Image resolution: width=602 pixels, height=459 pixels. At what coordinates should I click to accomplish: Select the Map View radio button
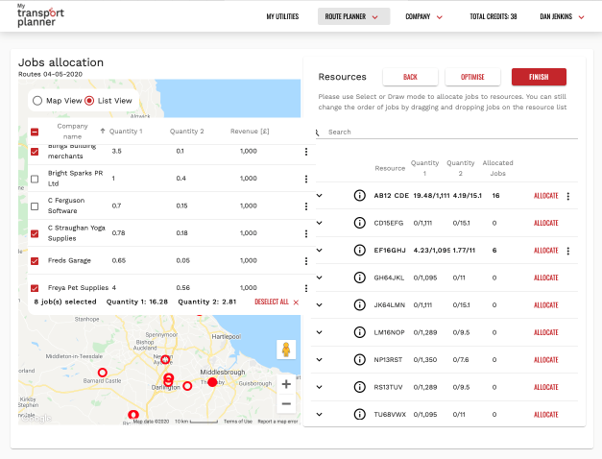pos(37,101)
